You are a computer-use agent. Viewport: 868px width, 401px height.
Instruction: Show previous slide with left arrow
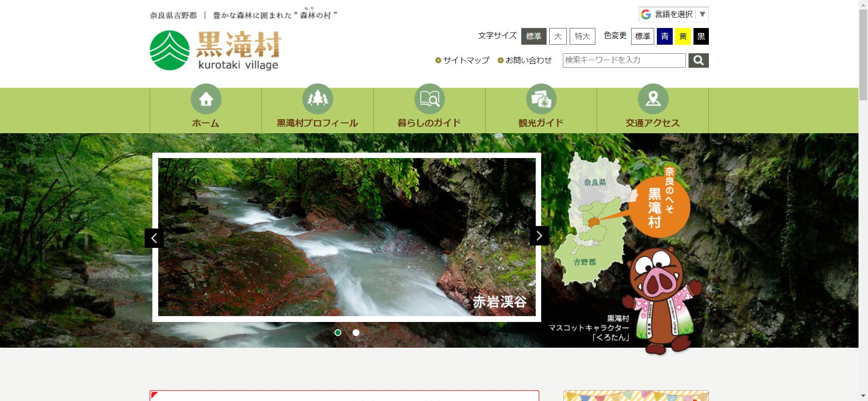click(154, 238)
